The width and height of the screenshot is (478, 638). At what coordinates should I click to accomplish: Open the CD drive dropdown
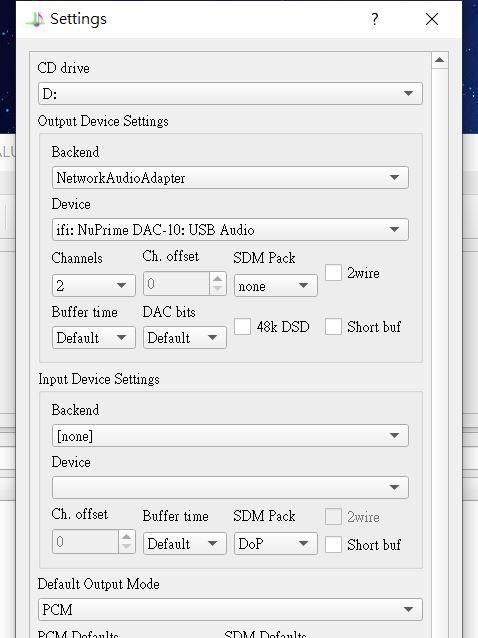click(230, 94)
